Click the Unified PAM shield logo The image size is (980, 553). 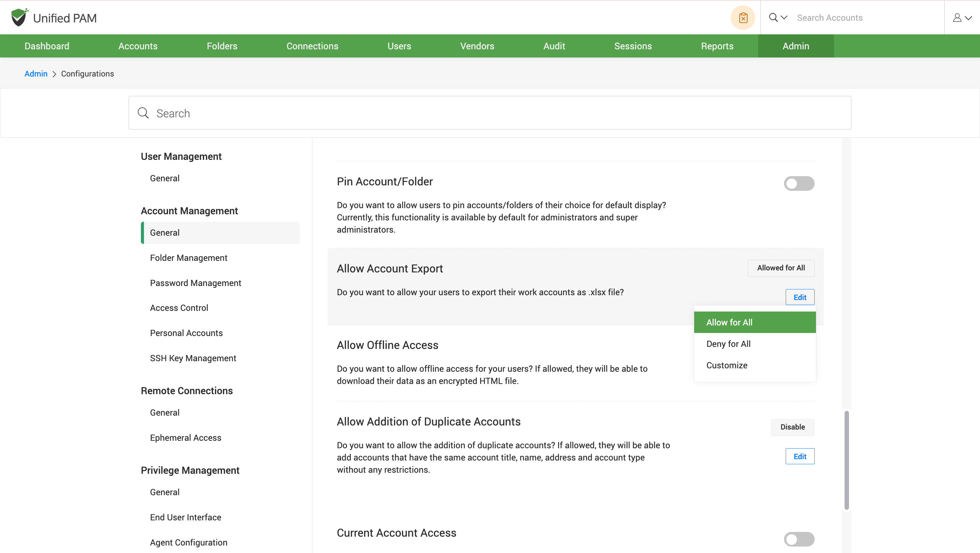point(19,17)
